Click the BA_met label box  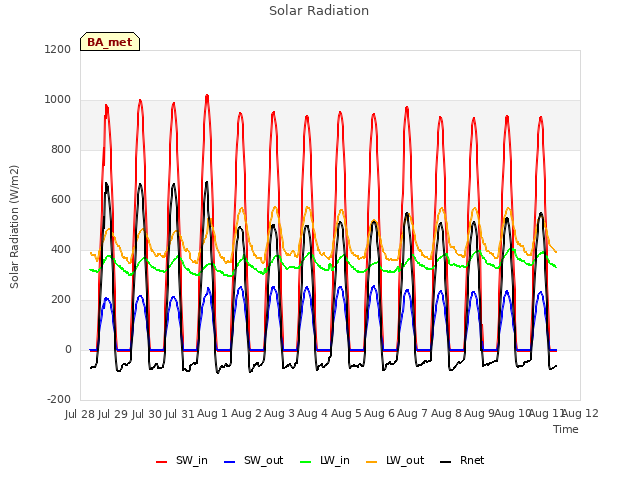110,42
